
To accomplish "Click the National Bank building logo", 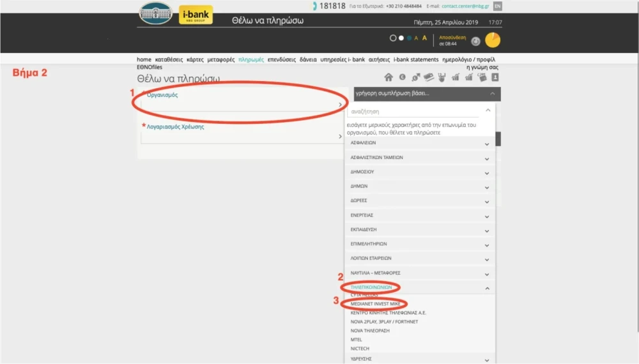I will 156,13.
